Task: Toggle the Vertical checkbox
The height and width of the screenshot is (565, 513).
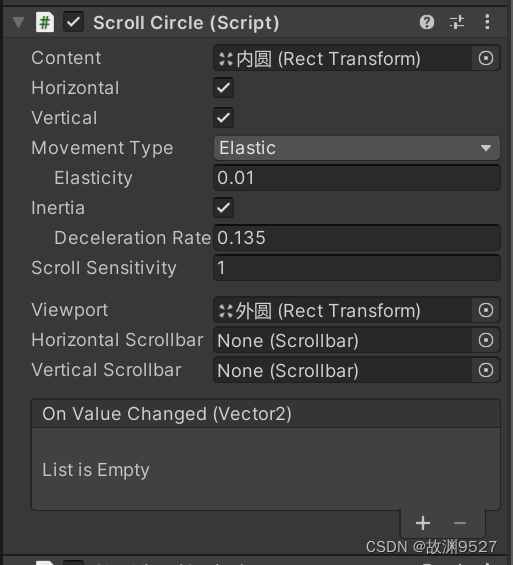Action: (x=223, y=117)
